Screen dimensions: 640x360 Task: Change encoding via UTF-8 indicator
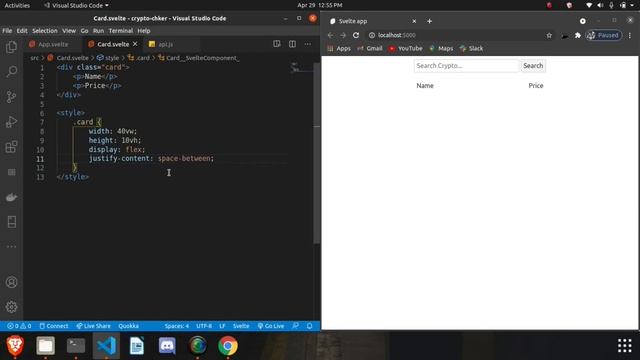click(x=204, y=326)
